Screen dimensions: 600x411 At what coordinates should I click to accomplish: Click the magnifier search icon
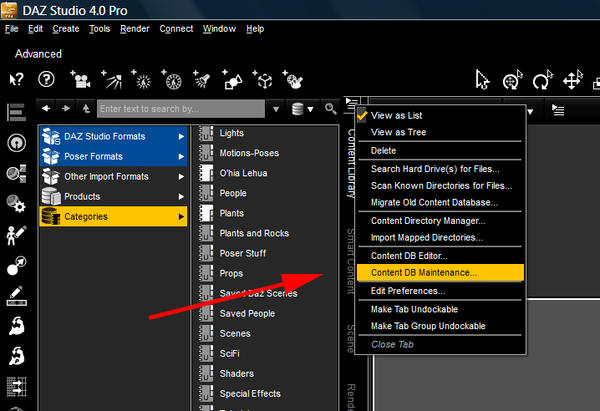pos(331,109)
